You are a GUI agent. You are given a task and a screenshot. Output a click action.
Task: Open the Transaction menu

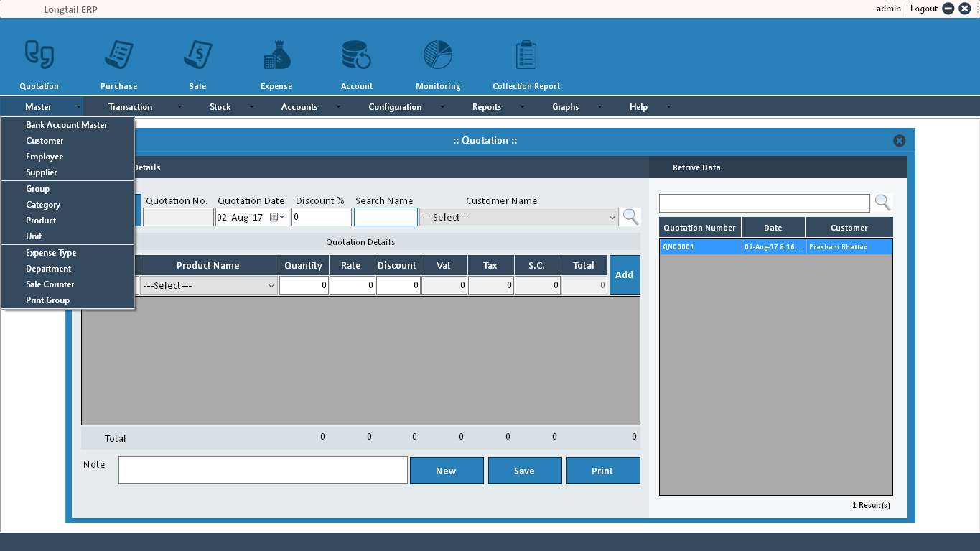tap(131, 107)
